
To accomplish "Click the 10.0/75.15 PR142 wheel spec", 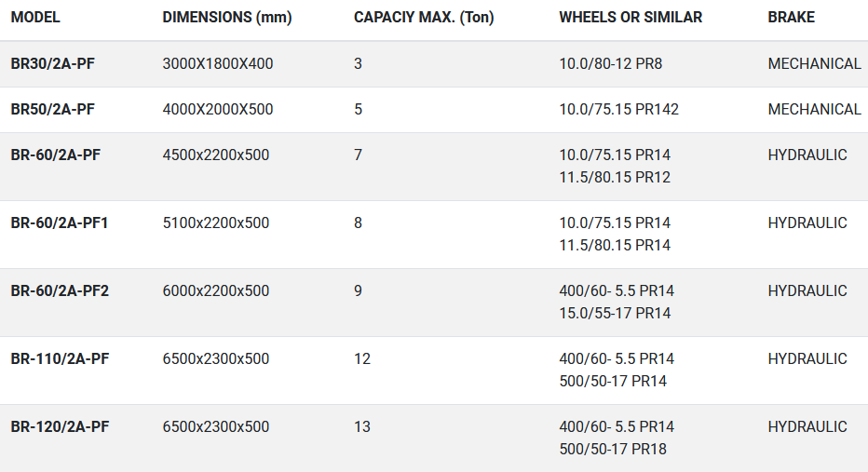I will coord(618,110).
